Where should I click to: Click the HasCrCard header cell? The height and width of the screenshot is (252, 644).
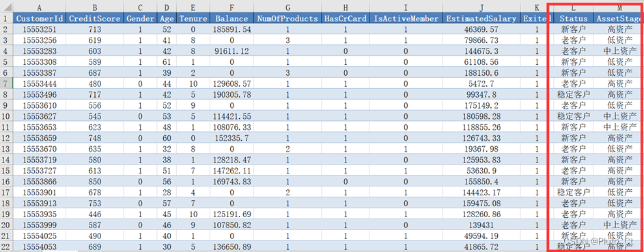click(x=346, y=18)
